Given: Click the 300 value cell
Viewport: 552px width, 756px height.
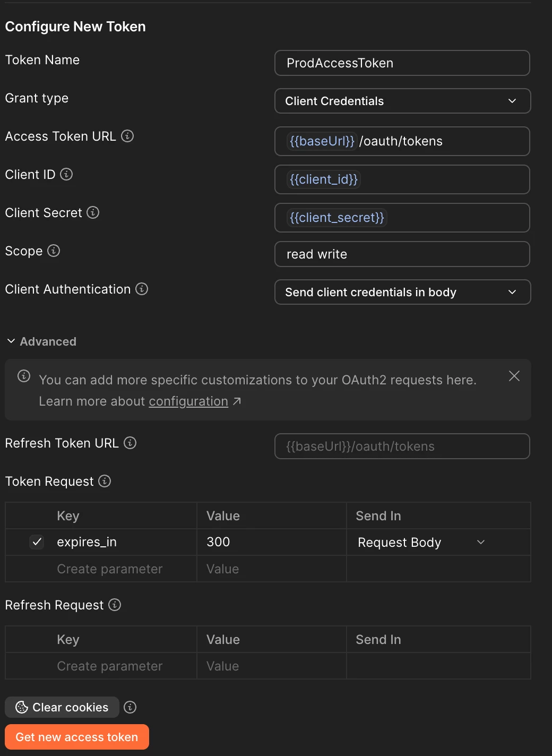Looking at the screenshot, I should coord(272,542).
